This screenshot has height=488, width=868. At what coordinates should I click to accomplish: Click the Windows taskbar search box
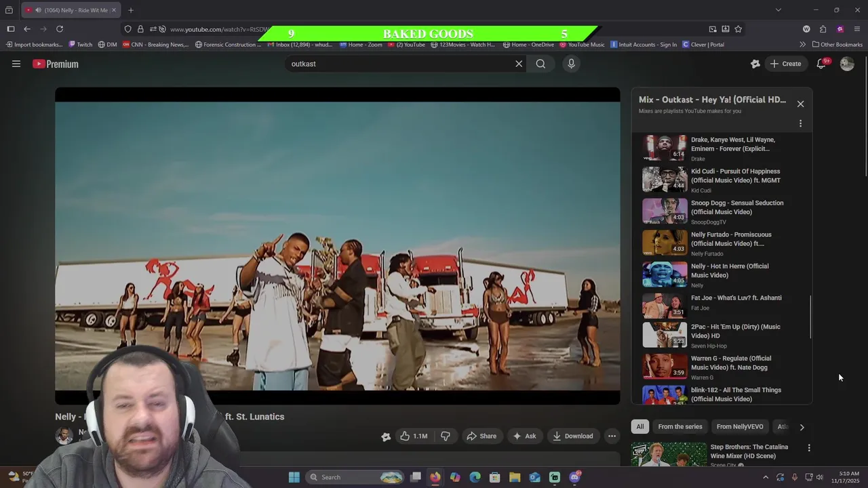click(355, 477)
